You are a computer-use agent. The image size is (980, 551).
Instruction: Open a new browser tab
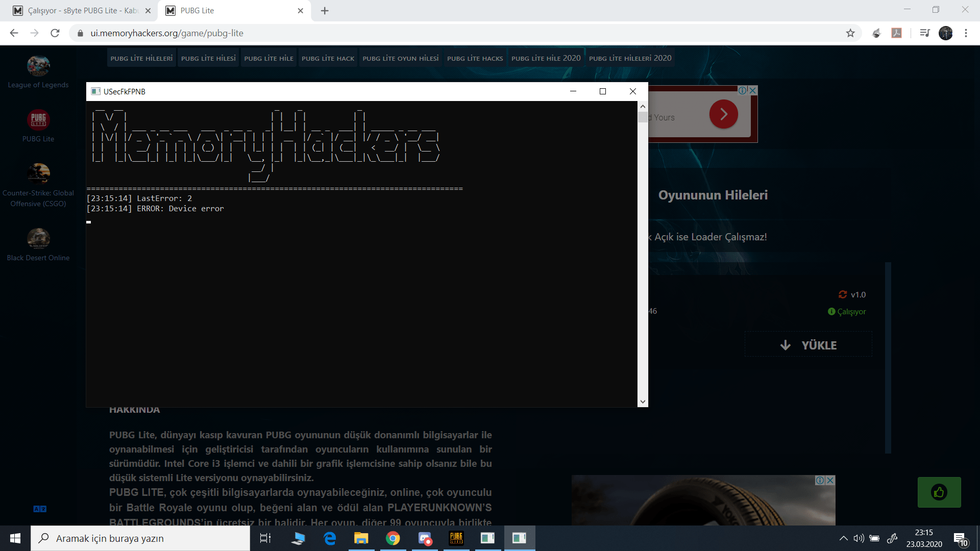325,11
